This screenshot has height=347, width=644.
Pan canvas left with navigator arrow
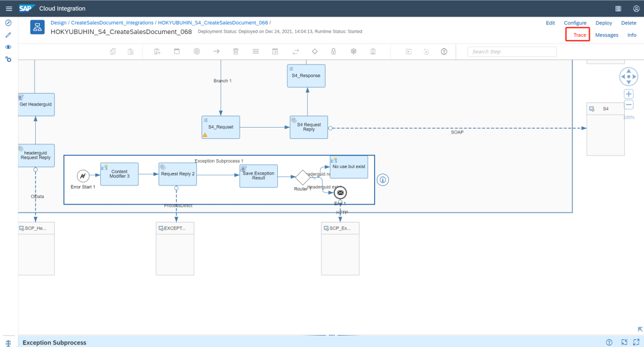tap(623, 77)
